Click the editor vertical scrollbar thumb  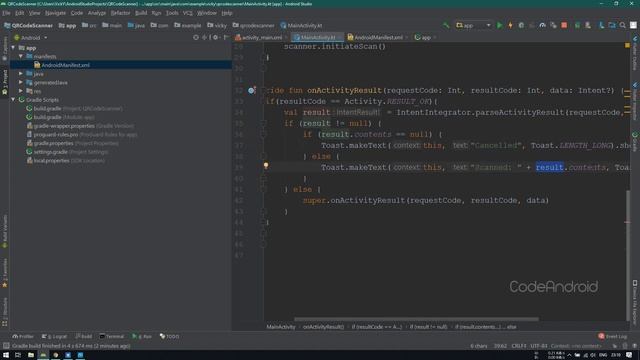[627, 255]
